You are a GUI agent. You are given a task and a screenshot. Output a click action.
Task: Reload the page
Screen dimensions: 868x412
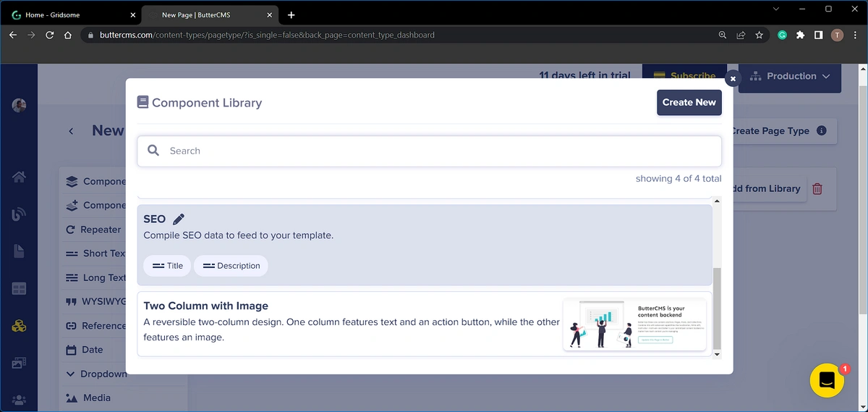[49, 35]
